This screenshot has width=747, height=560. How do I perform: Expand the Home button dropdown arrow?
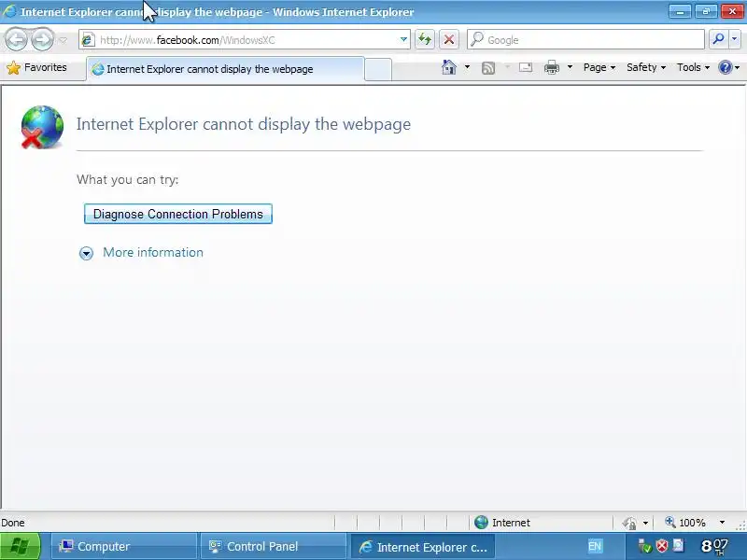coord(467,67)
